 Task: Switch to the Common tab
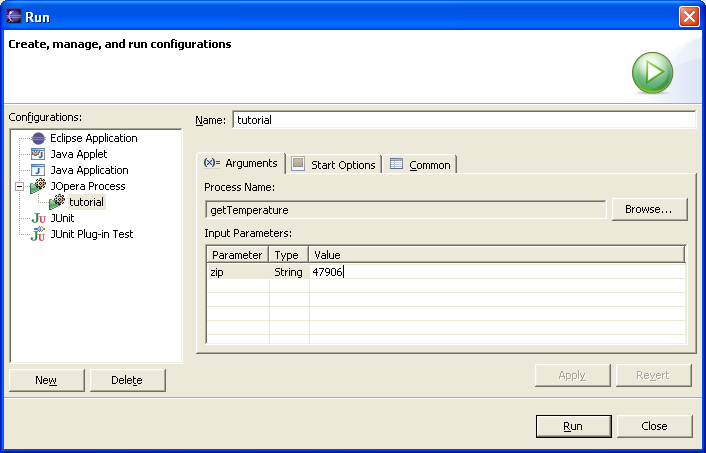pos(420,164)
